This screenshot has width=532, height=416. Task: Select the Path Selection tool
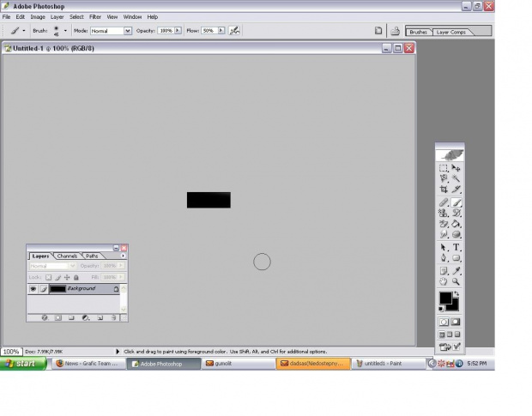[444, 248]
